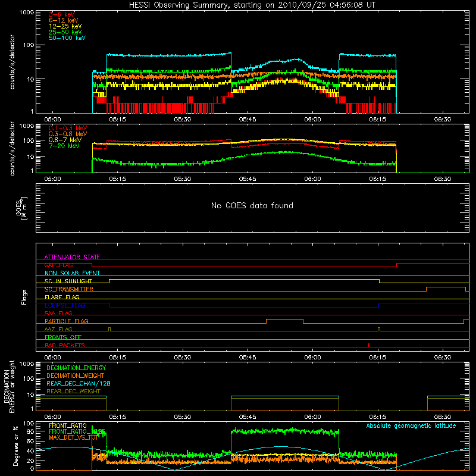Click 06:00 tick label under MeV plot

pyautogui.click(x=312, y=179)
